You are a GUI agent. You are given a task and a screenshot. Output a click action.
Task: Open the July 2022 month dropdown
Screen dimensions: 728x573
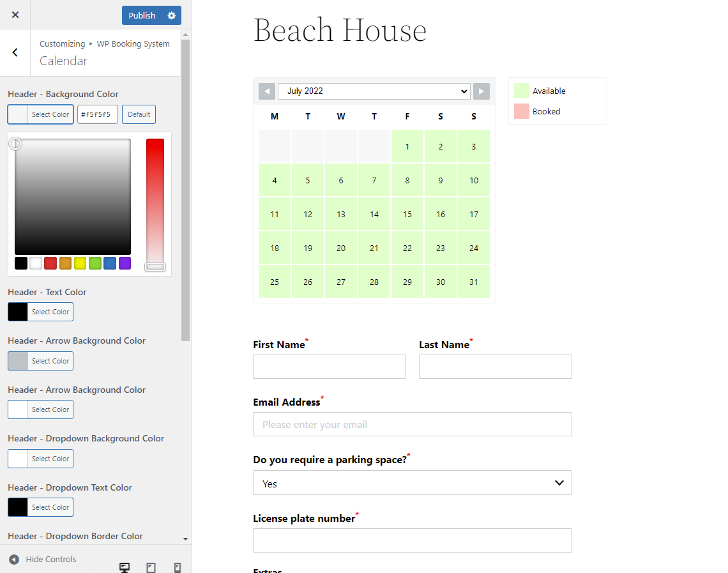tap(374, 91)
